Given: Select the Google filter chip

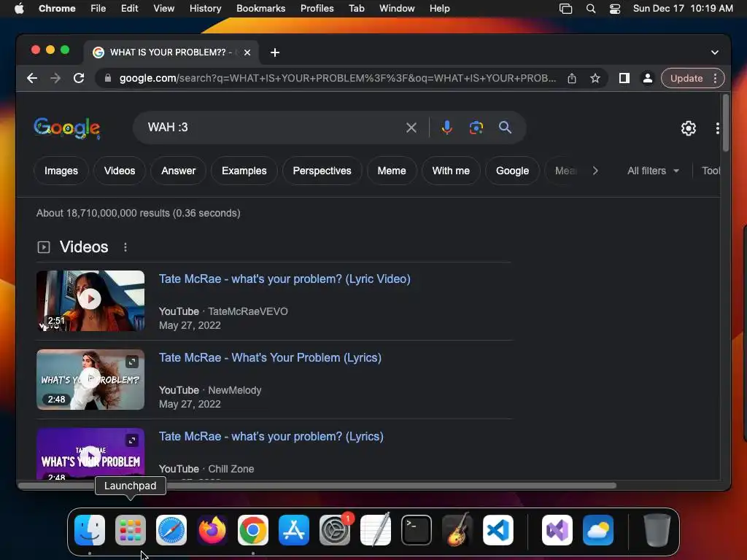Looking at the screenshot, I should coord(512,171).
